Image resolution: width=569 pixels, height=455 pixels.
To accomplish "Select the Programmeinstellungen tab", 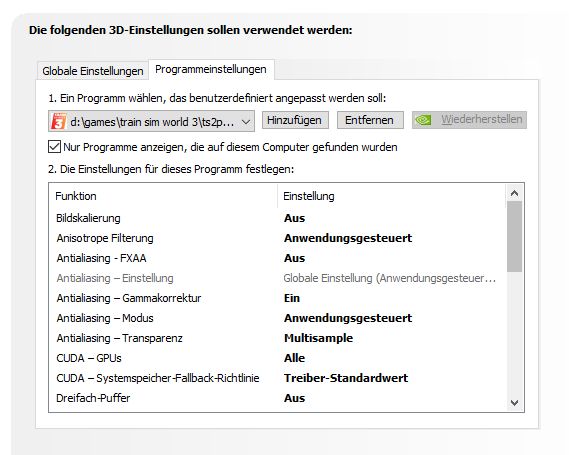I will click(211, 69).
